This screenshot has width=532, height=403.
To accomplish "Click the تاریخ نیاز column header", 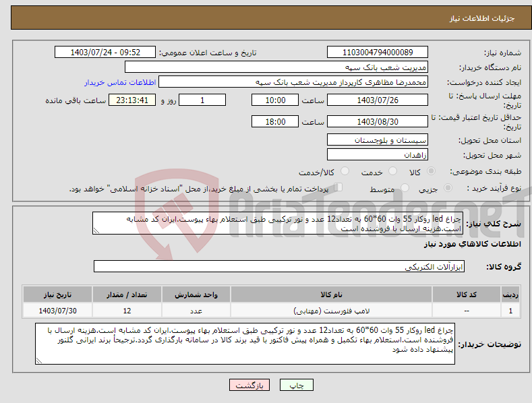I will (x=58, y=294).
